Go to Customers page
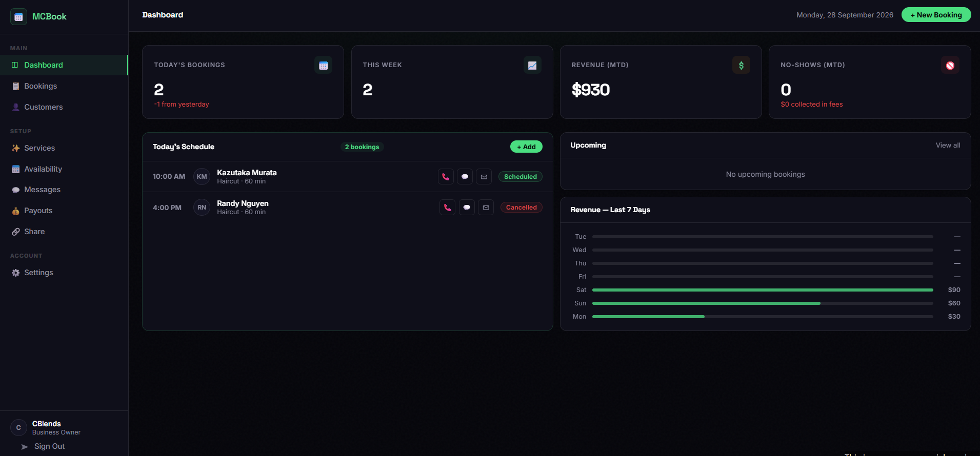The width and height of the screenshot is (980, 456). (64, 107)
